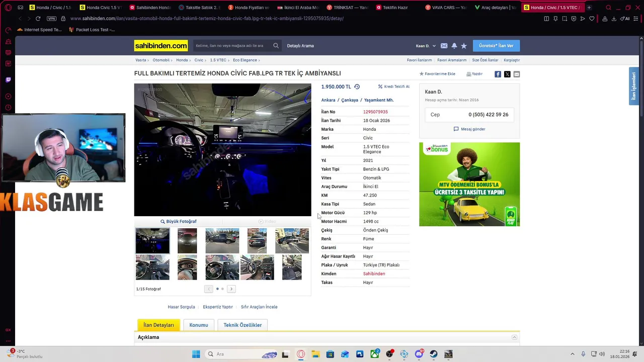Click the search magnifier icon

pos(276,46)
